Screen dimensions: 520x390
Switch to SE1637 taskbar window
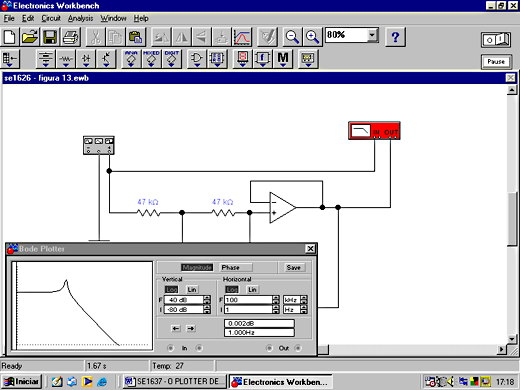click(175, 381)
